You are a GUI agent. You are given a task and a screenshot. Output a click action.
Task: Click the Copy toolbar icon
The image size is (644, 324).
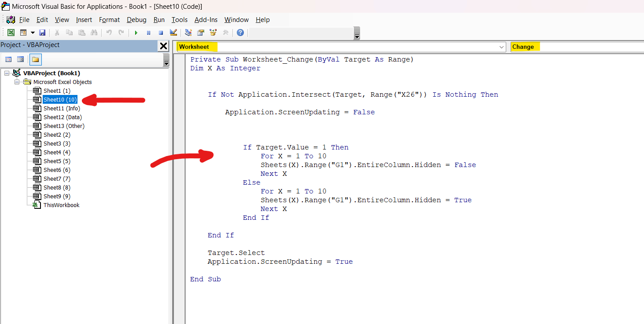click(69, 33)
